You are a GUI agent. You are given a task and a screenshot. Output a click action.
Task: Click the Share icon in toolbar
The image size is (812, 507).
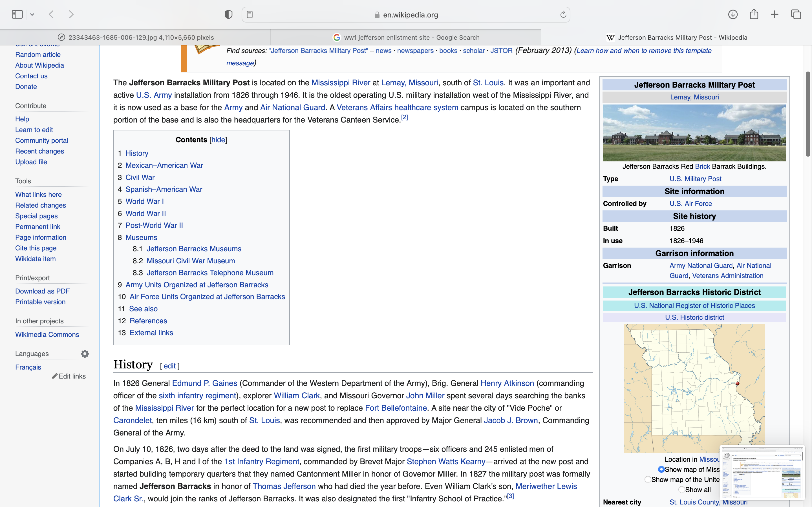coord(754,14)
